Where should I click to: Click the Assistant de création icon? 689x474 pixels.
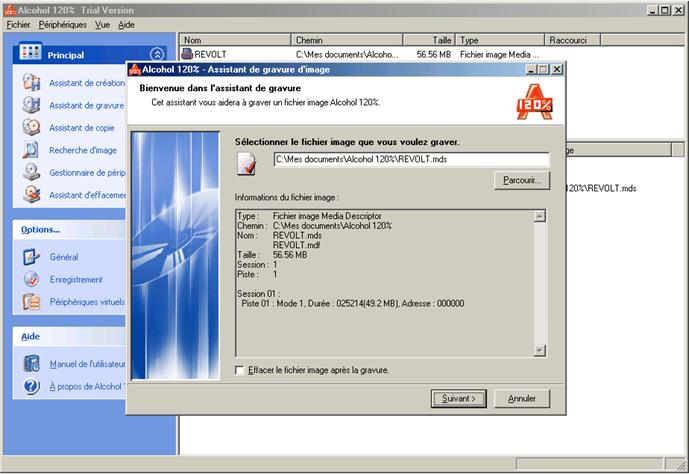[32, 82]
